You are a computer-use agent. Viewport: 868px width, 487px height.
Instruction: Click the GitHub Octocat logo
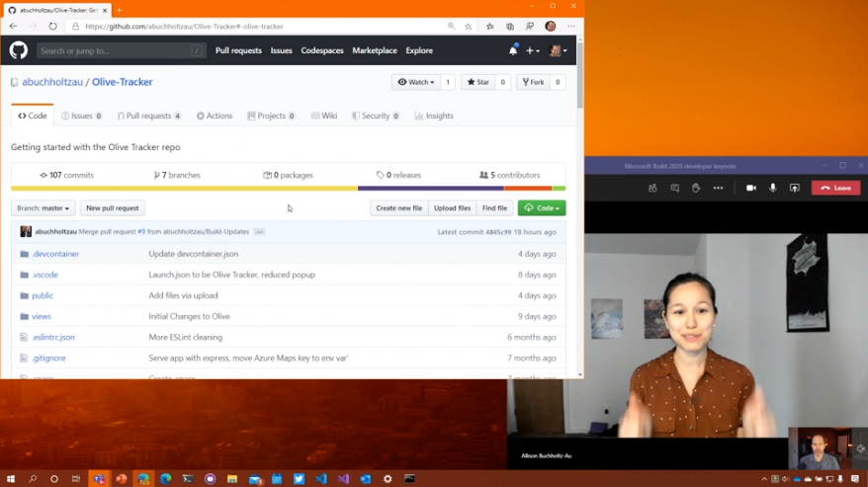[x=19, y=50]
